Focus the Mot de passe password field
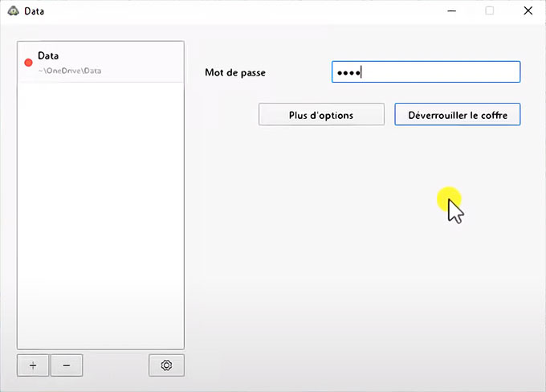The image size is (546, 392). click(426, 72)
